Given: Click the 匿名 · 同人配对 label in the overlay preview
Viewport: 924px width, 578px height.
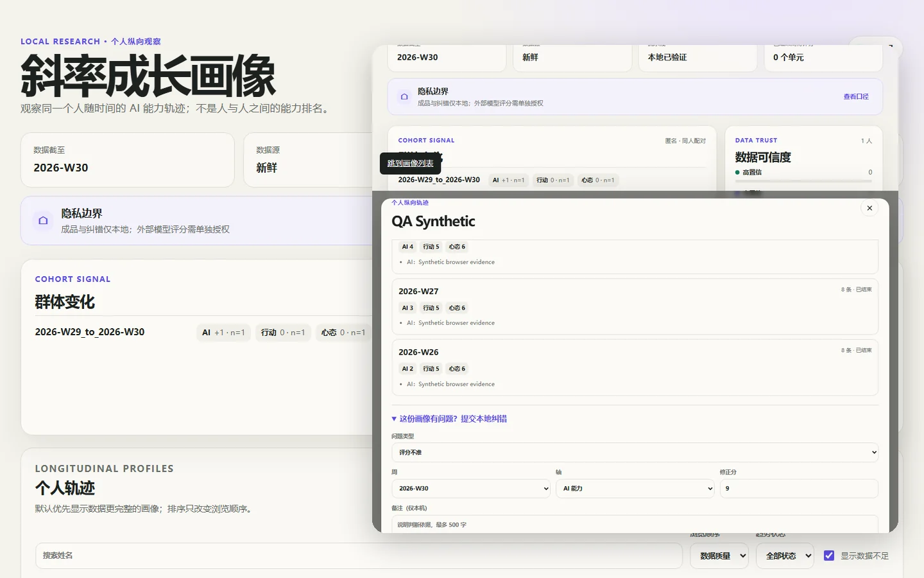Looking at the screenshot, I should click(685, 141).
